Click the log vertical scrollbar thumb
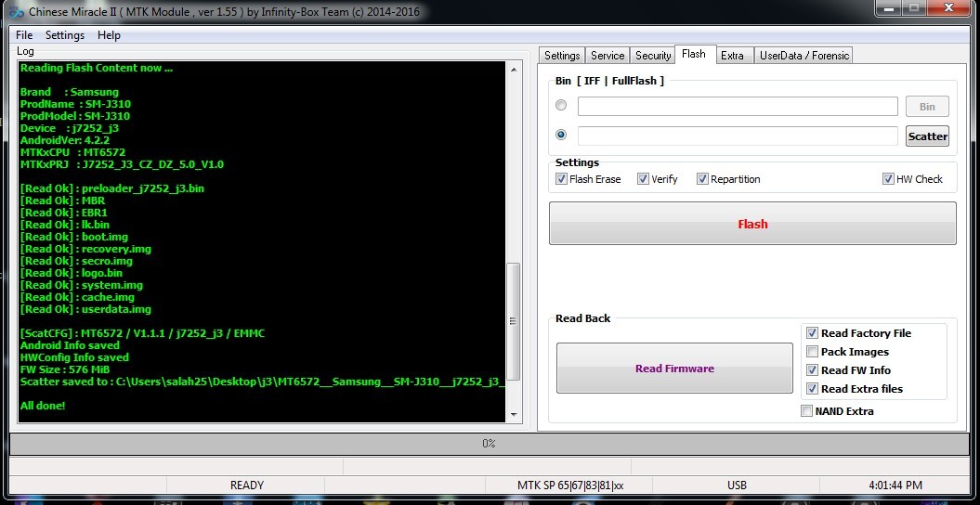The height and width of the screenshot is (505, 980). pos(513,321)
